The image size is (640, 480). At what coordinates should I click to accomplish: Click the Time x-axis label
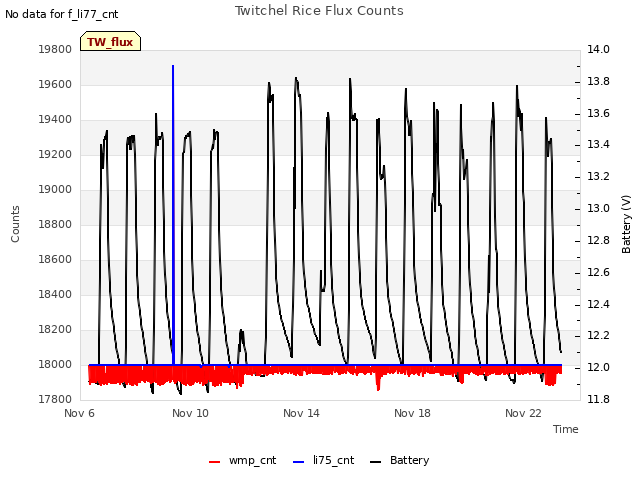pyautogui.click(x=566, y=429)
